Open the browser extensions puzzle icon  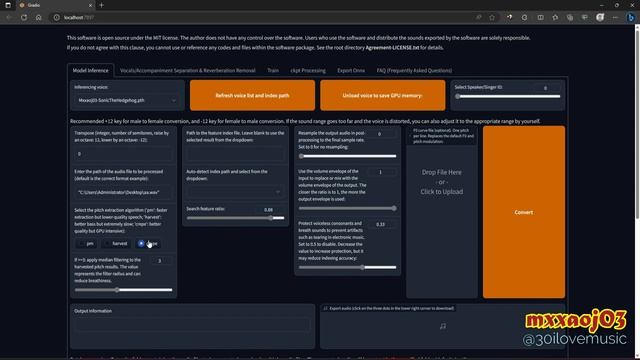524,18
